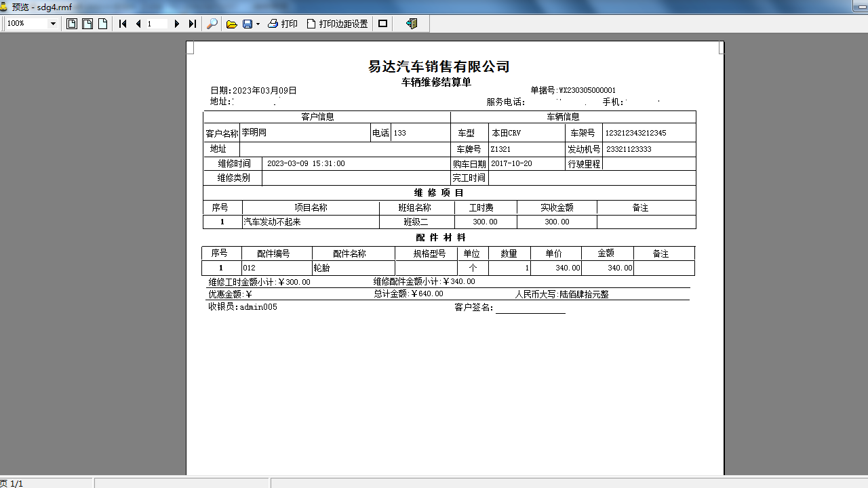Click the top-left page margin marker
Viewport: 868px width, 488px height.
pos(191,47)
